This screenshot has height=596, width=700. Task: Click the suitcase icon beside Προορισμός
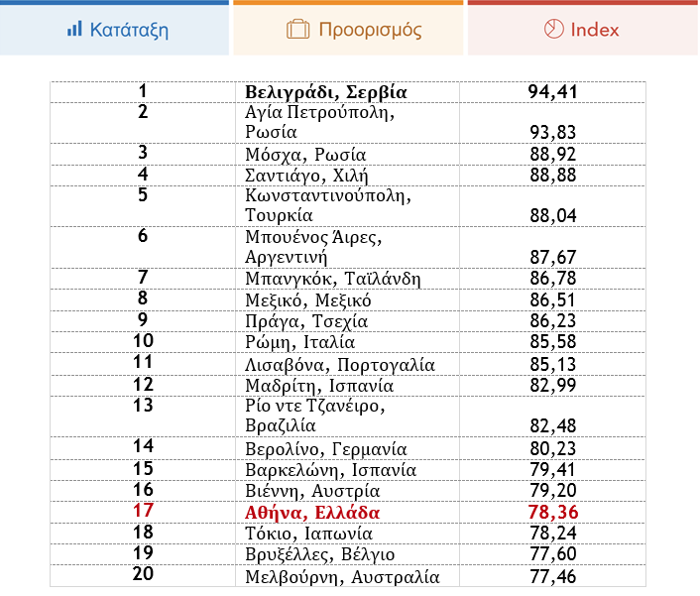pyautogui.click(x=297, y=29)
